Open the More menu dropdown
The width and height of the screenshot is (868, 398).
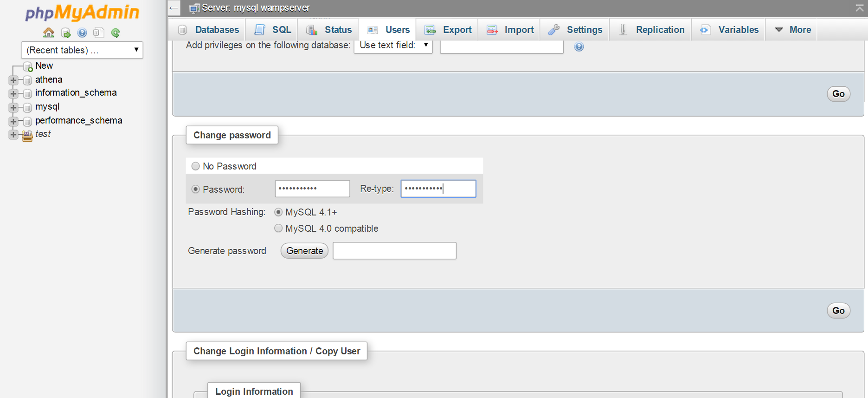[x=792, y=30]
